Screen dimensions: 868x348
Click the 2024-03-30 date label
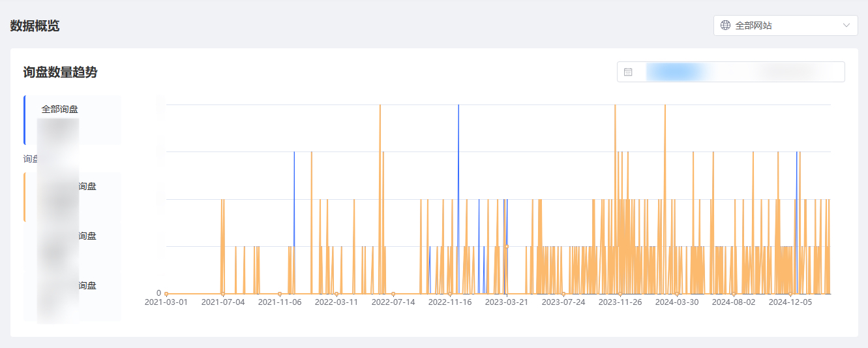pos(677,302)
